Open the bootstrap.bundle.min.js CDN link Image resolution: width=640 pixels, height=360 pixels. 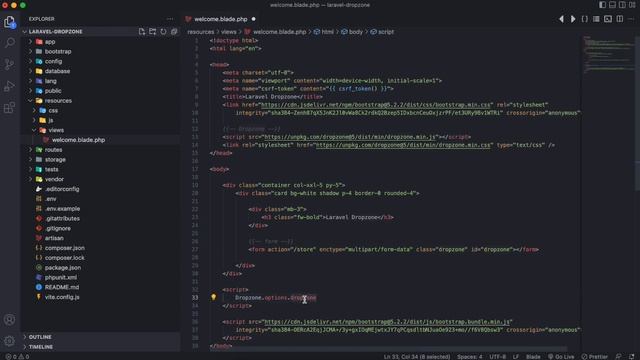click(387, 322)
